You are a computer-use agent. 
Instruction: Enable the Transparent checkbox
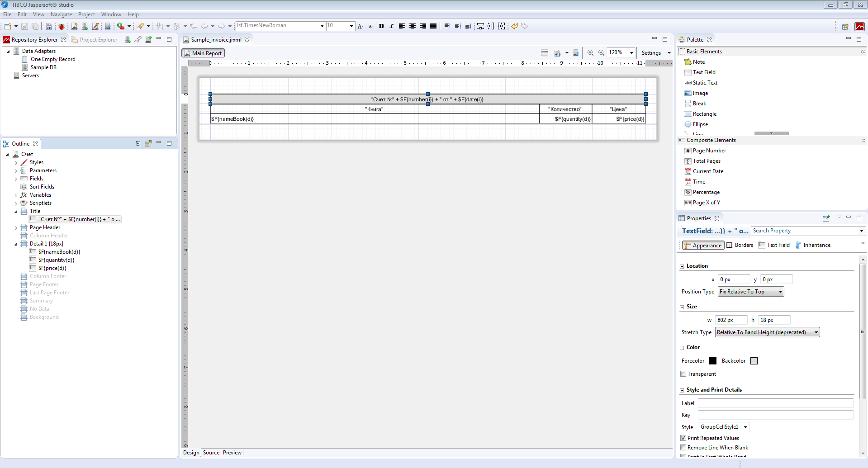point(683,374)
